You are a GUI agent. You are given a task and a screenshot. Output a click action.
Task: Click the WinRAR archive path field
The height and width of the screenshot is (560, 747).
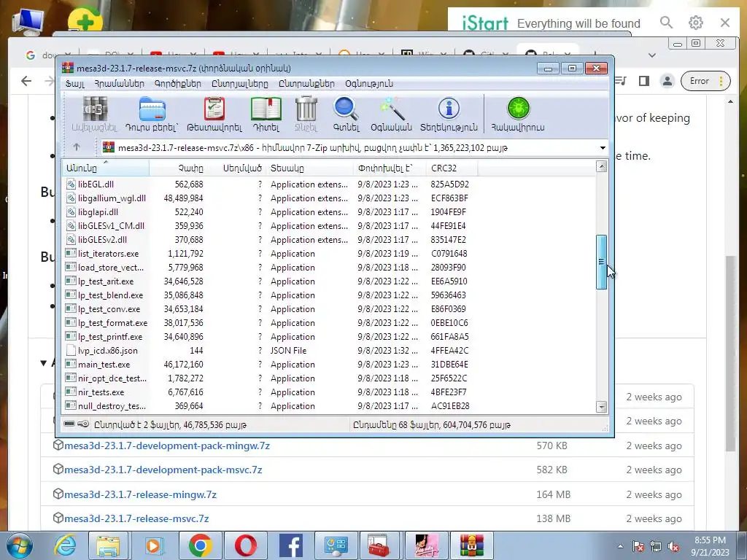[354, 147]
